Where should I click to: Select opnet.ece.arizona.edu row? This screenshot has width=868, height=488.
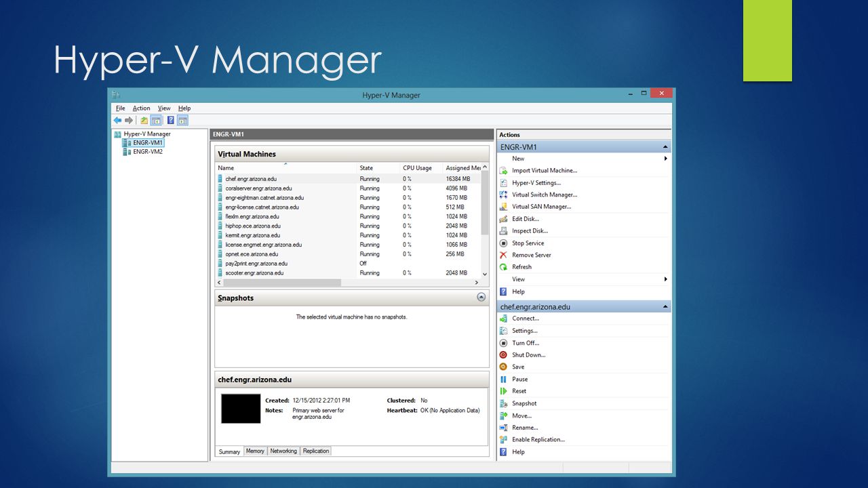[x=349, y=254]
